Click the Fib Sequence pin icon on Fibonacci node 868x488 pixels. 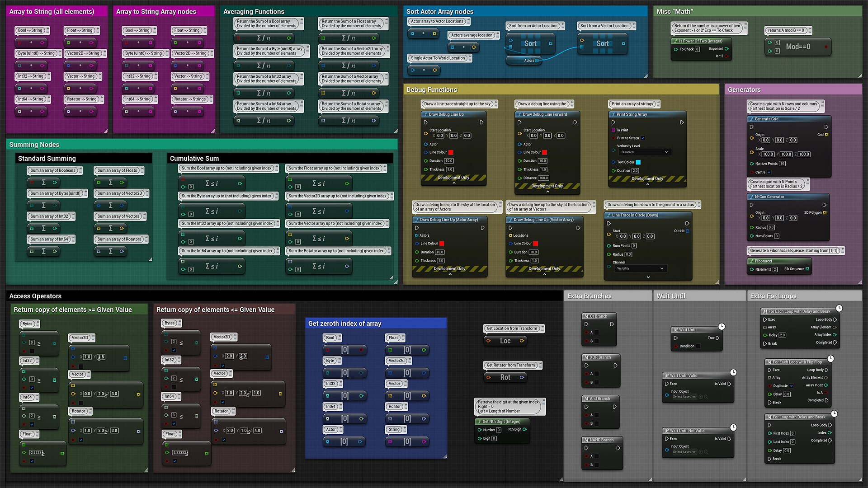click(x=807, y=268)
